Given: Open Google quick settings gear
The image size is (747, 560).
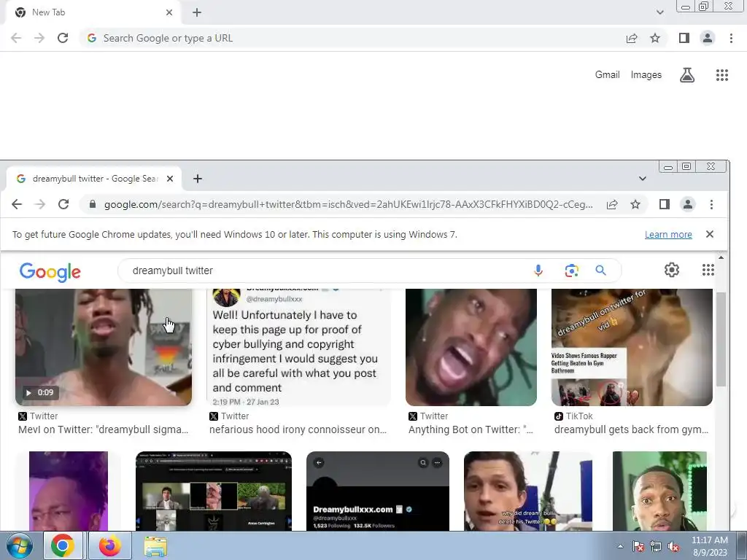Looking at the screenshot, I should (x=672, y=270).
